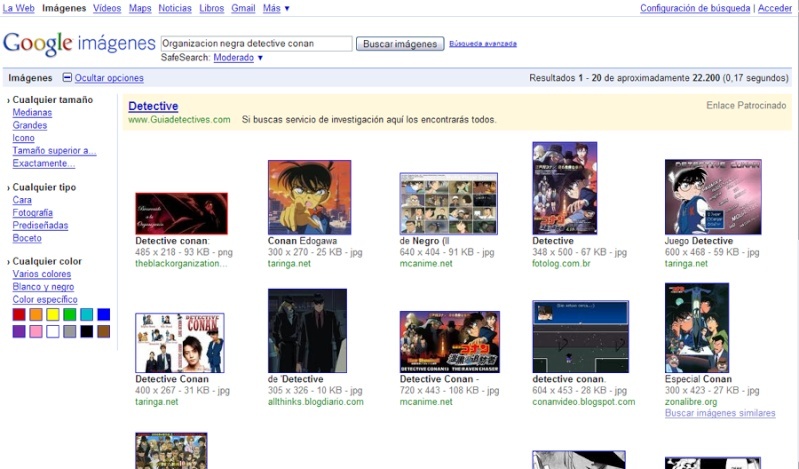Open the sponsored Detective ad link
Image resolution: width=799 pixels, height=469 pixels.
pyautogui.click(x=153, y=106)
